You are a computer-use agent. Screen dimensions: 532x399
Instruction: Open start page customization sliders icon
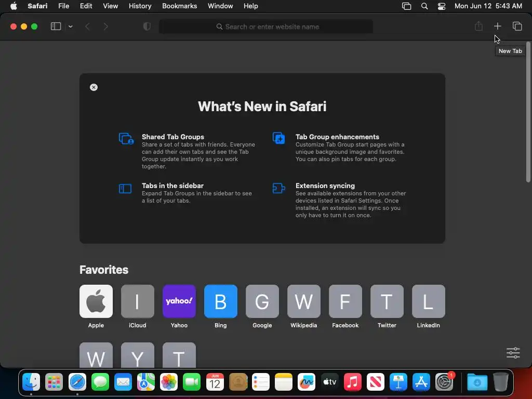[x=513, y=353]
